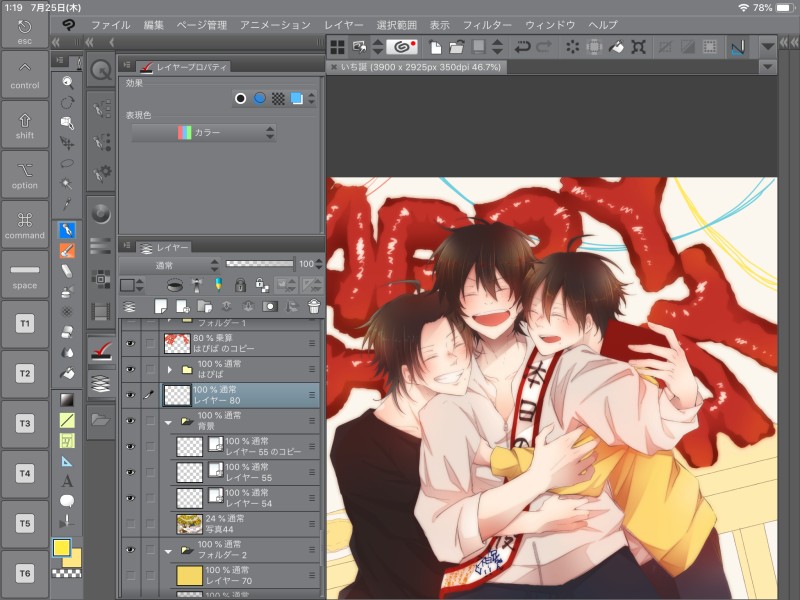The width and height of the screenshot is (800, 600).
Task: Toggle Set as reference layer lighthouse
Action: (x=197, y=285)
